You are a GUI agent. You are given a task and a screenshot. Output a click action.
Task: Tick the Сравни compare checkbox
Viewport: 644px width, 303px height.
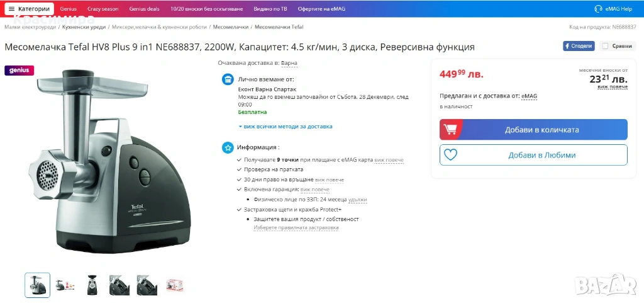click(x=605, y=46)
